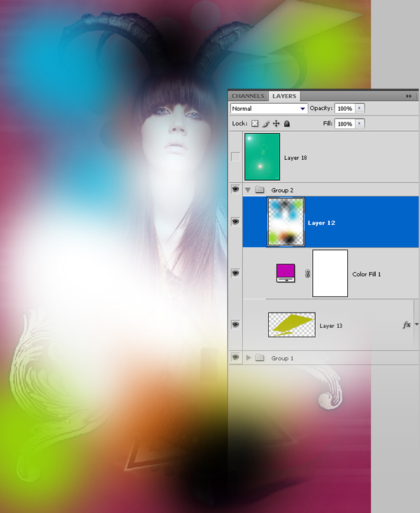Switch to the Channels tab
This screenshot has width=420, height=513.
coord(248,96)
